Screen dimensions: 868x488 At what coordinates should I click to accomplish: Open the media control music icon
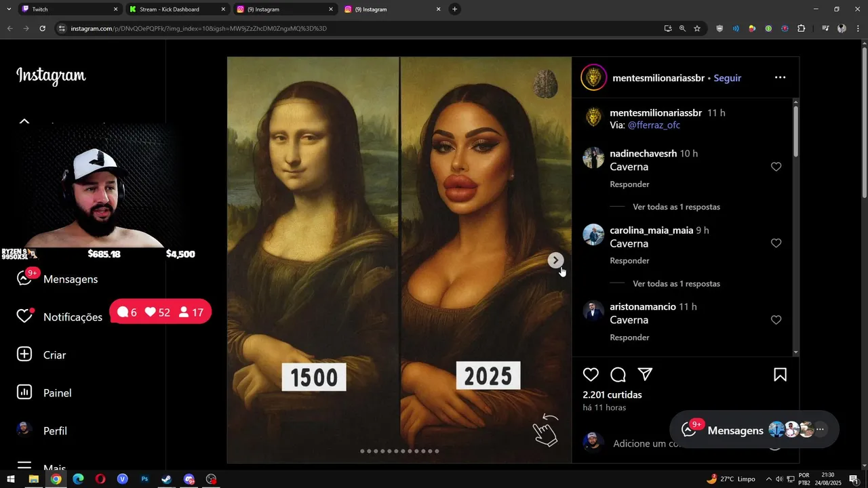825,28
